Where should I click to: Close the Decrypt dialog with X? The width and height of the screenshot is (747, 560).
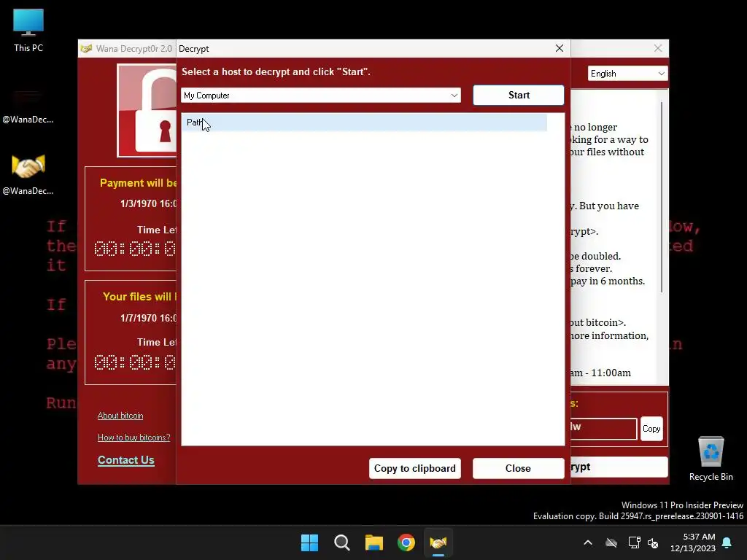[x=560, y=48]
